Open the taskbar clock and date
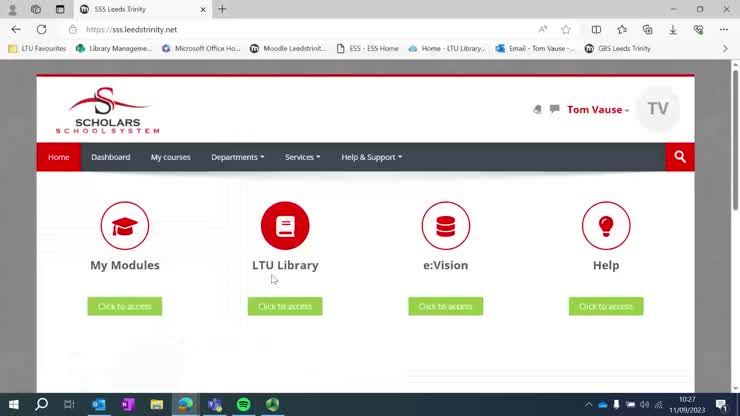Image resolution: width=740 pixels, height=416 pixels. (x=687, y=405)
